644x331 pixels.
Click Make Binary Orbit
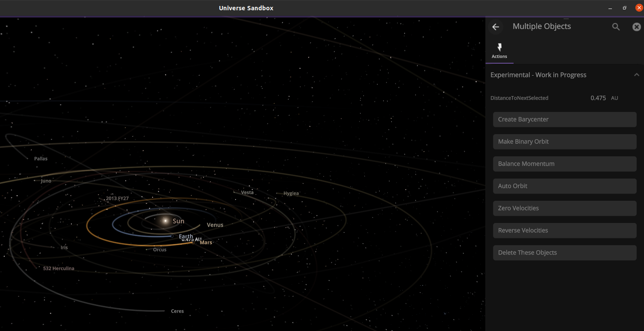coord(565,142)
